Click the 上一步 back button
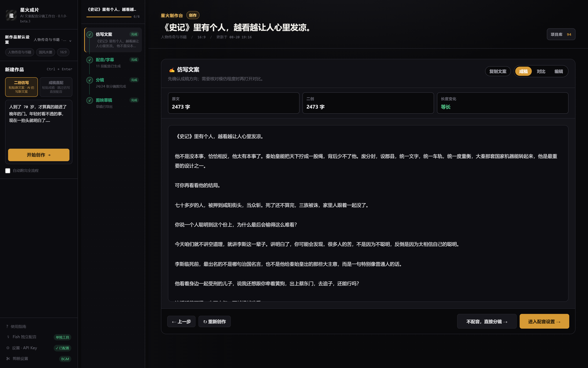This screenshot has height=368, width=588. [181, 321]
